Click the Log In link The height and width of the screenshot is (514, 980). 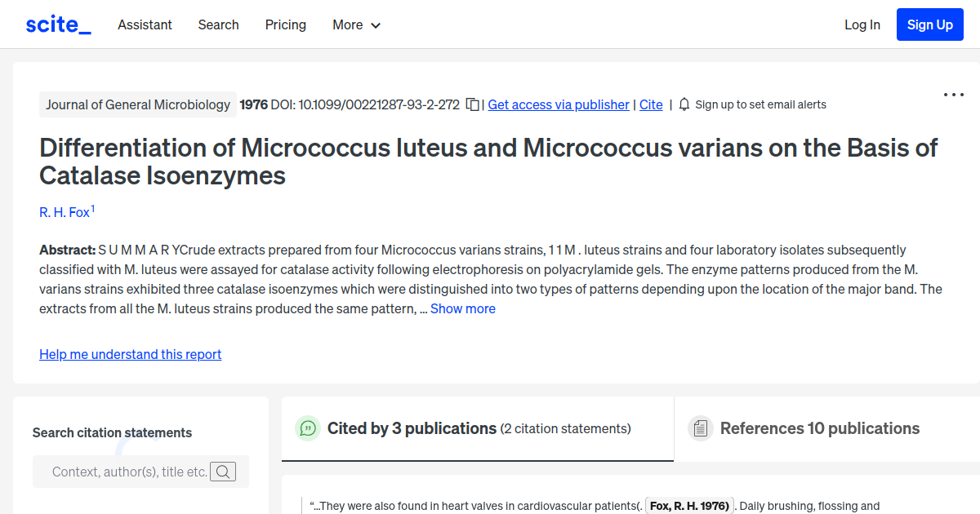pos(862,24)
